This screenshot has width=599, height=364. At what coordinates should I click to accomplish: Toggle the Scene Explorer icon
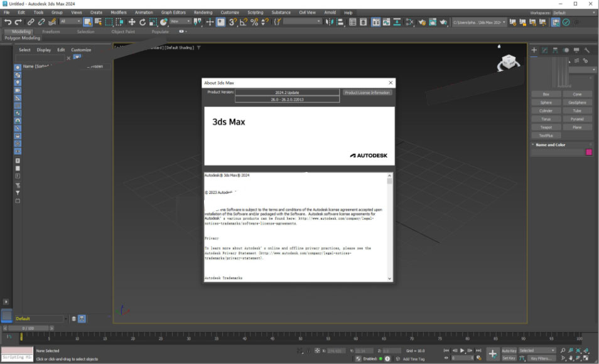(353, 22)
